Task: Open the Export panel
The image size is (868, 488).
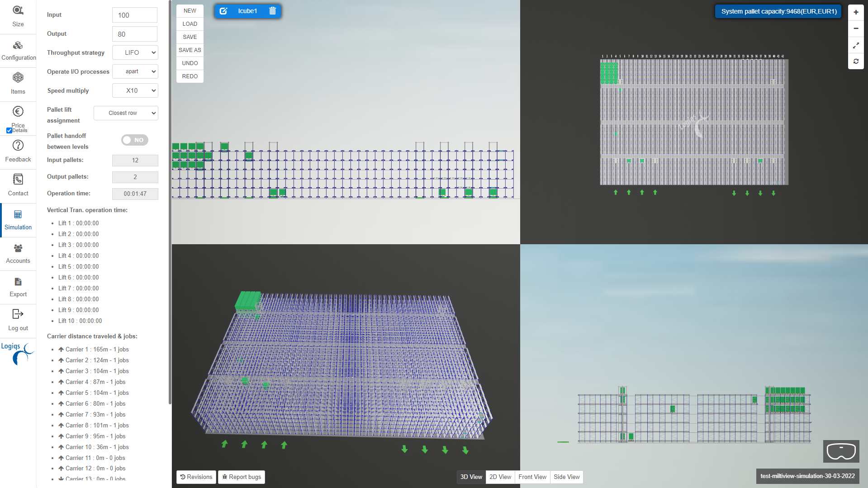Action: (x=18, y=287)
